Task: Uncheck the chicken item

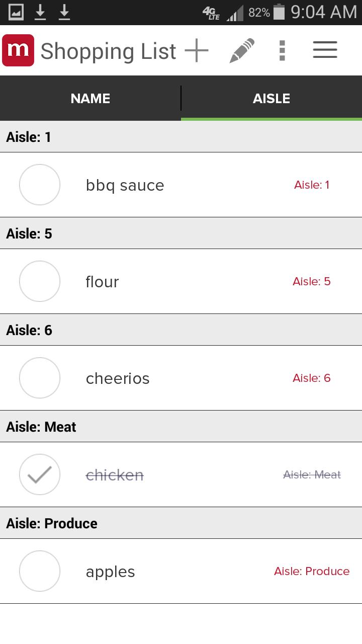Action: 40,474
